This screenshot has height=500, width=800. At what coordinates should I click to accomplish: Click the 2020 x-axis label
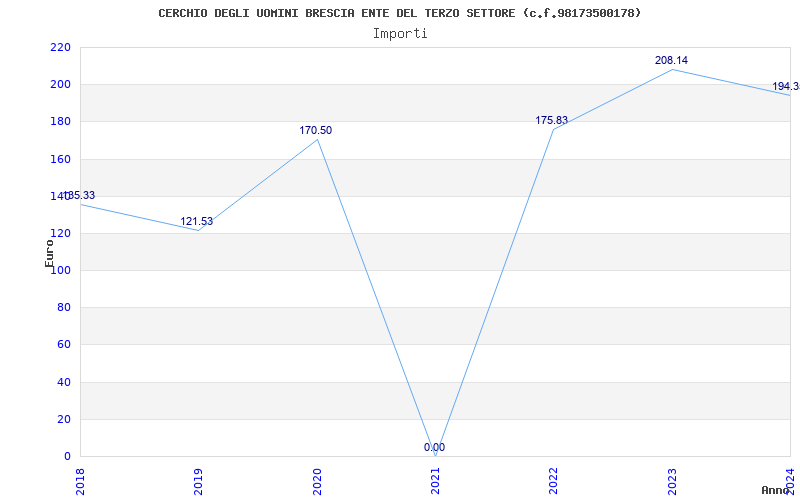[x=317, y=481]
